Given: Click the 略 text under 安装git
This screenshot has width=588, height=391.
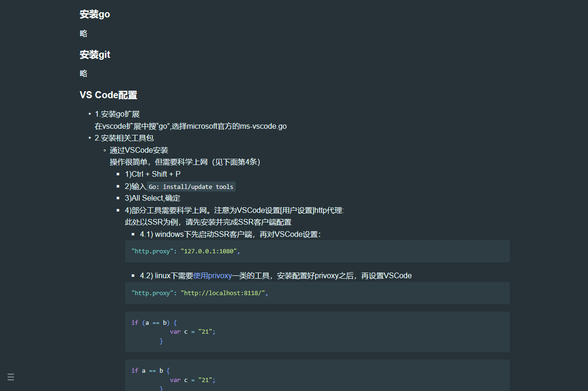Looking at the screenshot, I should coord(84,74).
